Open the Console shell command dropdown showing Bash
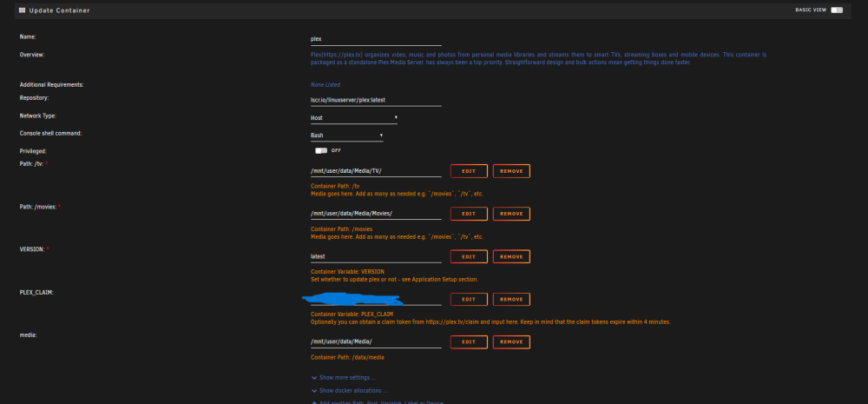 coord(346,136)
